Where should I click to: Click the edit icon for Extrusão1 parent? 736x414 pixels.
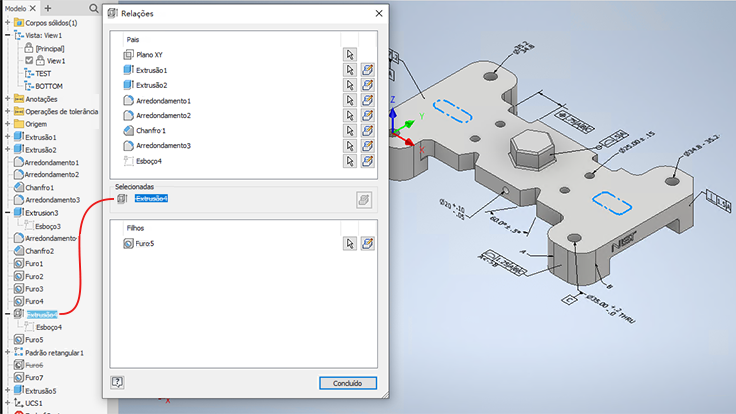tap(368, 70)
